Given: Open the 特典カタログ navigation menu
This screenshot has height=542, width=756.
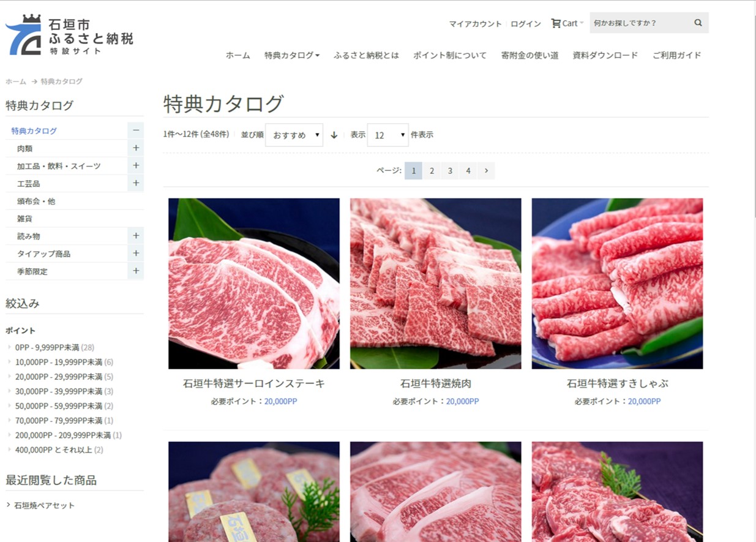Looking at the screenshot, I should (x=292, y=55).
